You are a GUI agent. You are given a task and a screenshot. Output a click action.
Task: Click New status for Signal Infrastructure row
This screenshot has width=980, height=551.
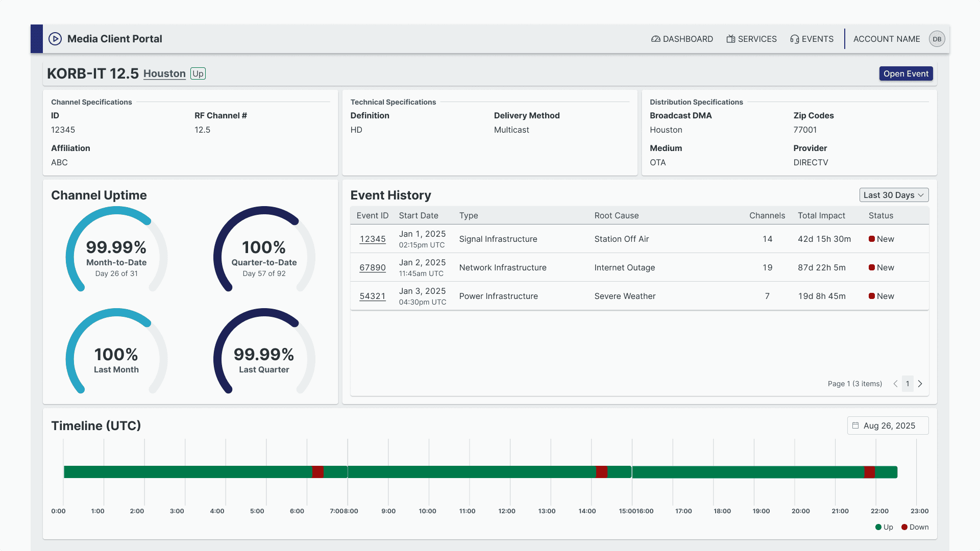click(x=881, y=239)
